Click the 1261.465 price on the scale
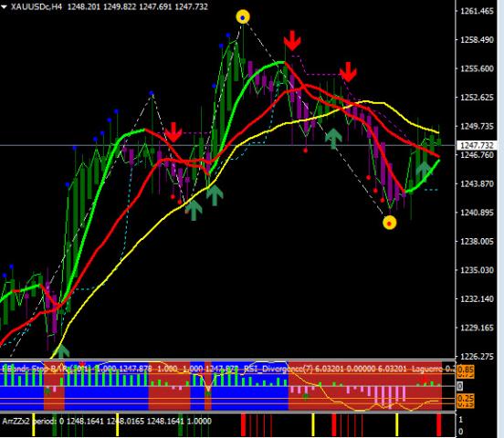 (x=477, y=11)
